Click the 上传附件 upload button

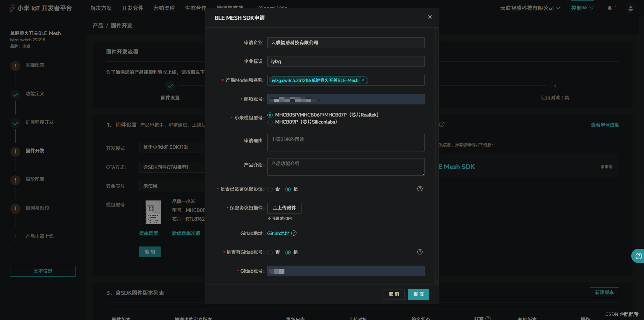pyautogui.click(x=284, y=208)
